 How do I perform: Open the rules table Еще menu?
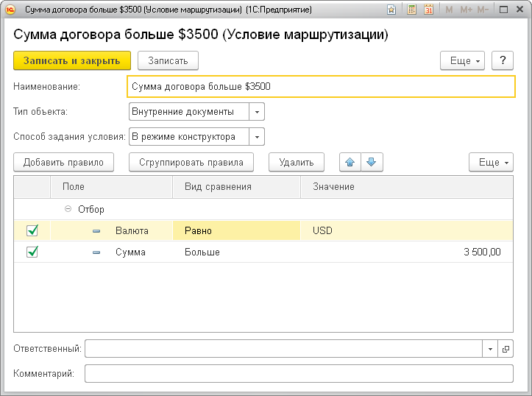click(491, 162)
